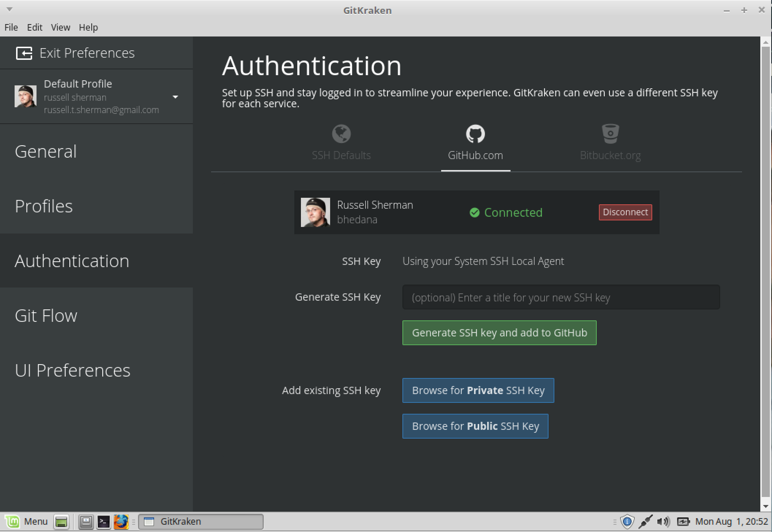This screenshot has height=532, width=772.
Task: Open the volume tray icon
Action: pyautogui.click(x=663, y=522)
